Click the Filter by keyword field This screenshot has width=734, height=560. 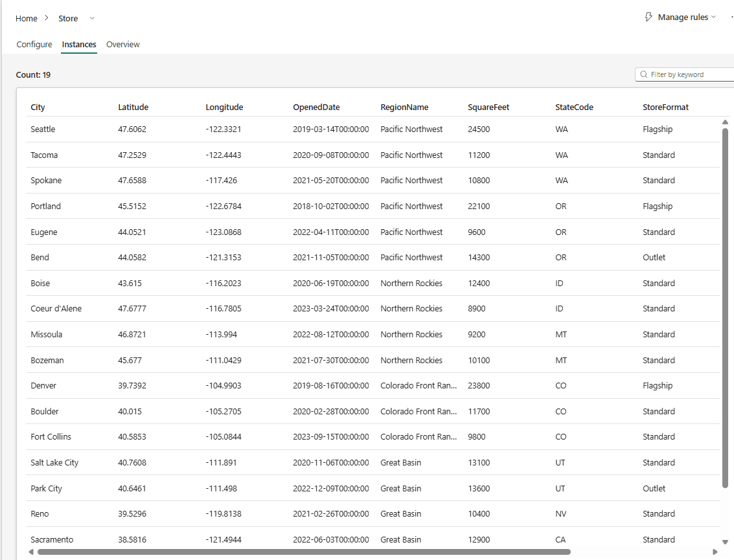[x=685, y=74]
